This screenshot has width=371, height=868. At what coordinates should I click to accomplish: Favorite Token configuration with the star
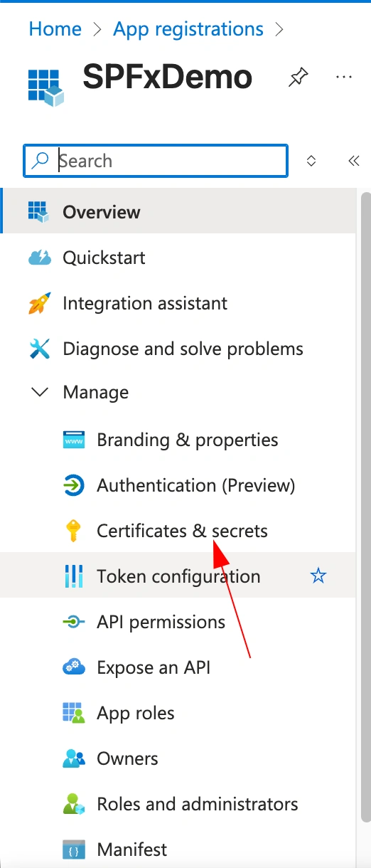(x=318, y=576)
